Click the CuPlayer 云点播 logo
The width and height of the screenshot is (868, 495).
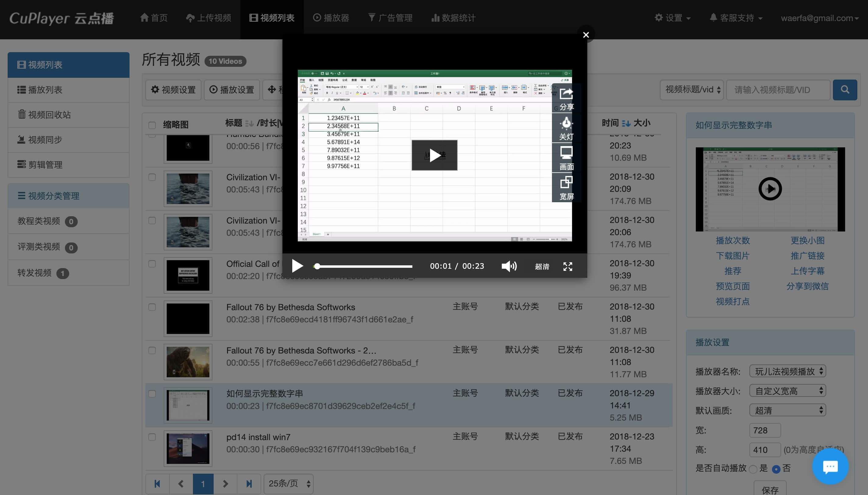pos(62,18)
